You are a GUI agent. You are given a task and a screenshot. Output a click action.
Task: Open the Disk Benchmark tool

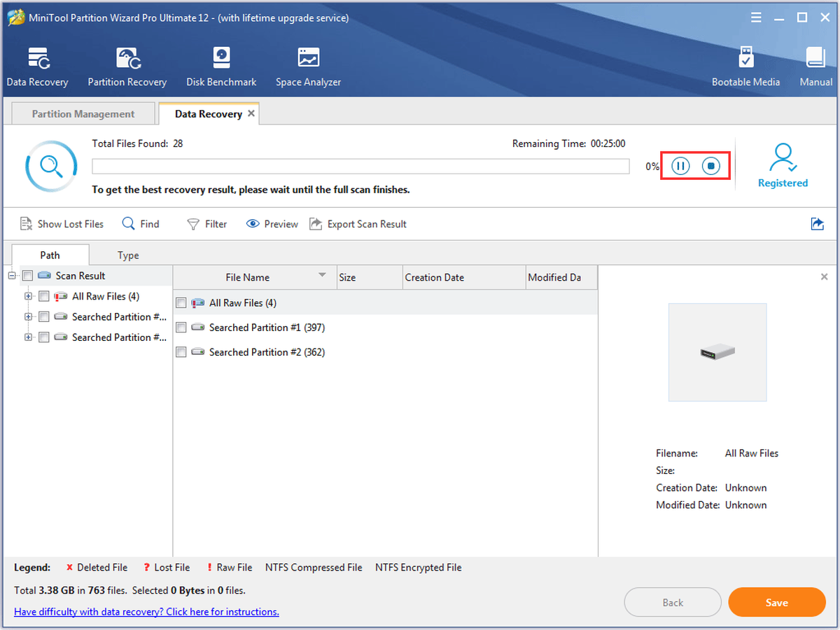(x=221, y=59)
